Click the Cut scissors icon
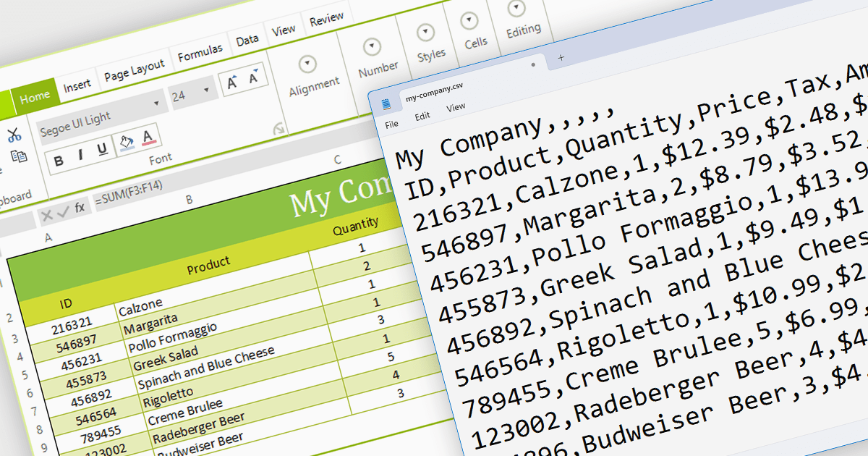868x456 pixels. 14,135
